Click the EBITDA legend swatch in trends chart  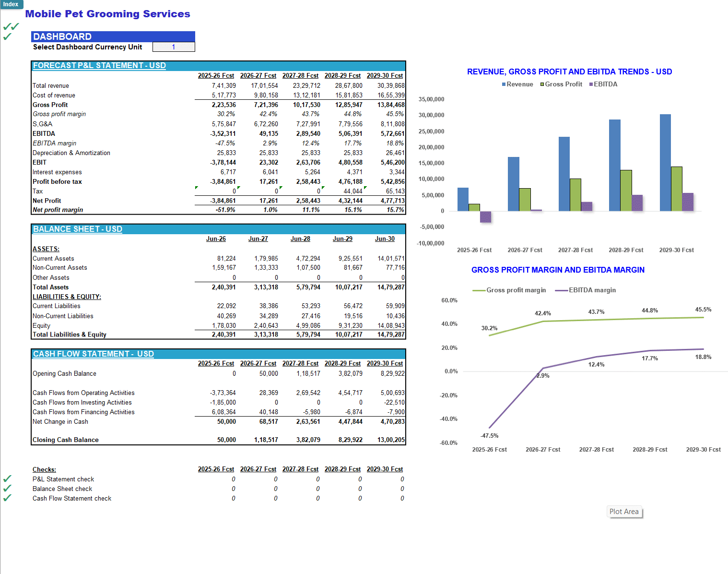point(591,84)
